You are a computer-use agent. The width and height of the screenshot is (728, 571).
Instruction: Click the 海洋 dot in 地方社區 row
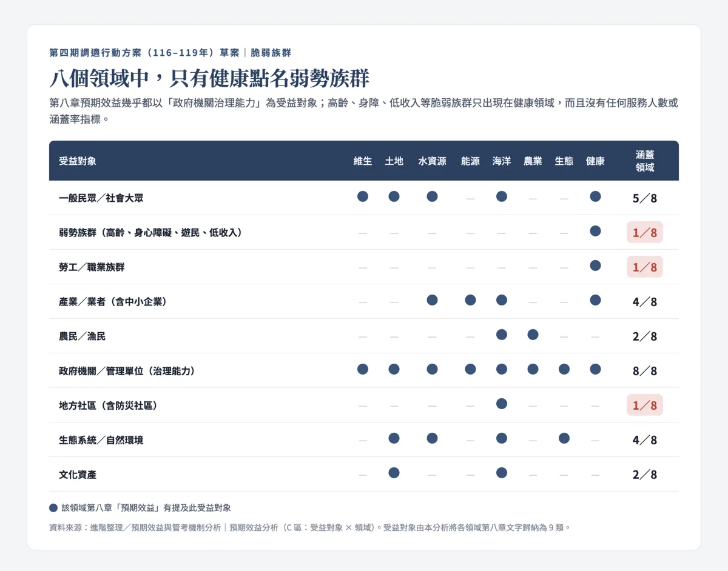coord(502,404)
